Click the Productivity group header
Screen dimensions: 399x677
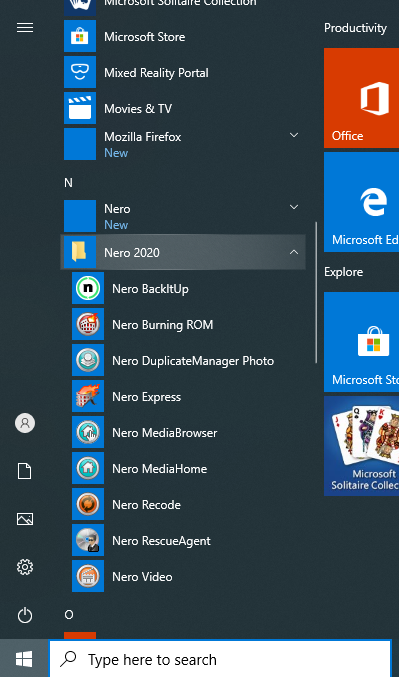pos(355,28)
